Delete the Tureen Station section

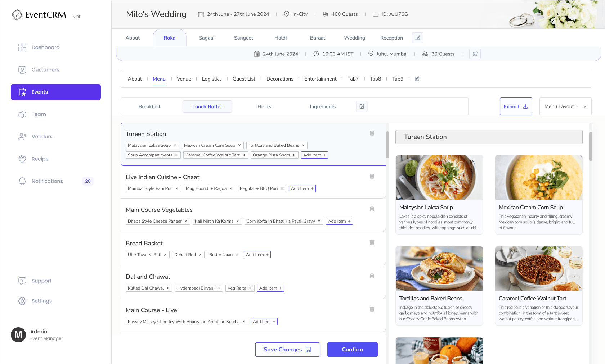(x=372, y=133)
